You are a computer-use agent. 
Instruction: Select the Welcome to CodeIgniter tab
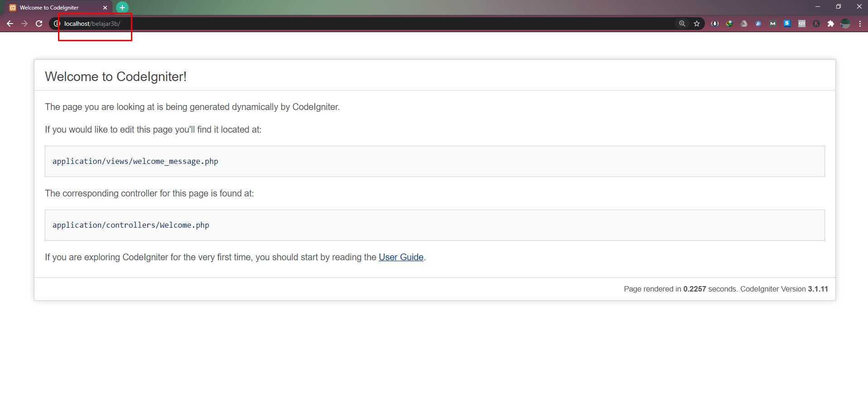(x=50, y=8)
